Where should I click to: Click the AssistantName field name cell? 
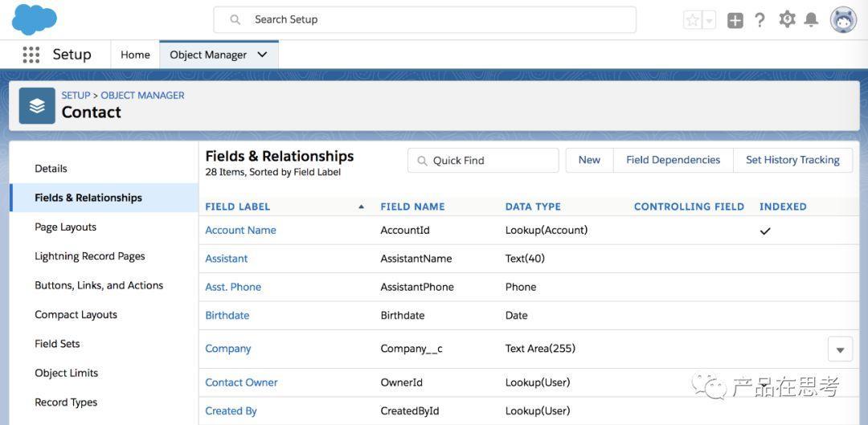point(416,259)
